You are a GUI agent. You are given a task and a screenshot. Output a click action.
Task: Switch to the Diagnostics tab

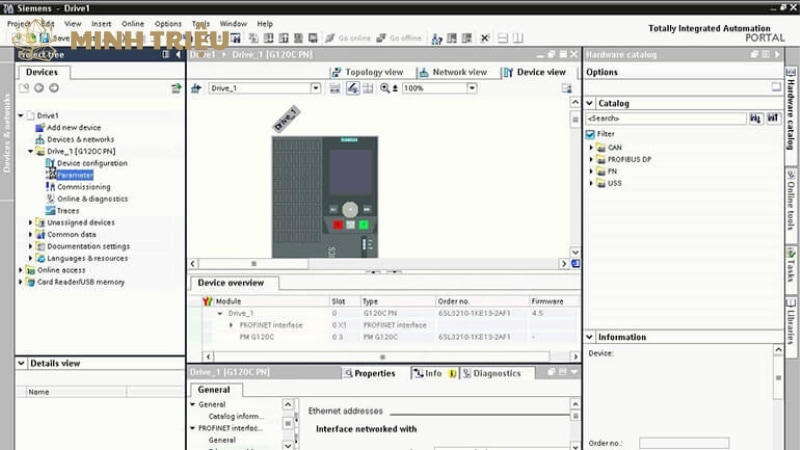pyautogui.click(x=496, y=373)
